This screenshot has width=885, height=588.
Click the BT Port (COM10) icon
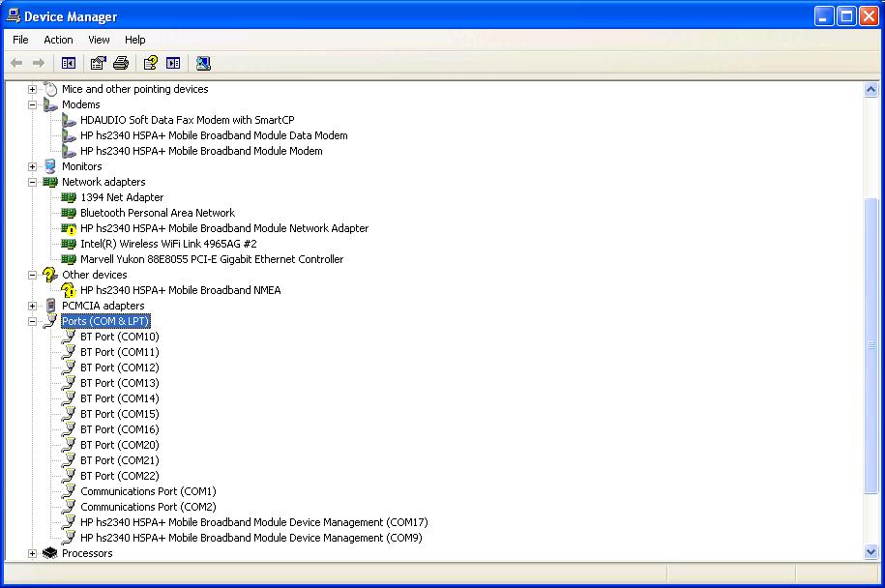[69, 337]
